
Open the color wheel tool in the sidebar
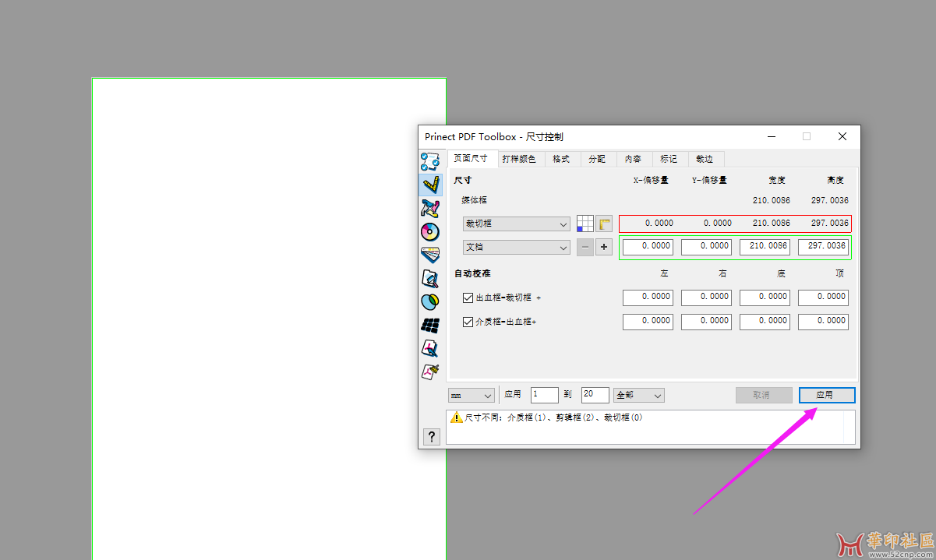coord(432,231)
